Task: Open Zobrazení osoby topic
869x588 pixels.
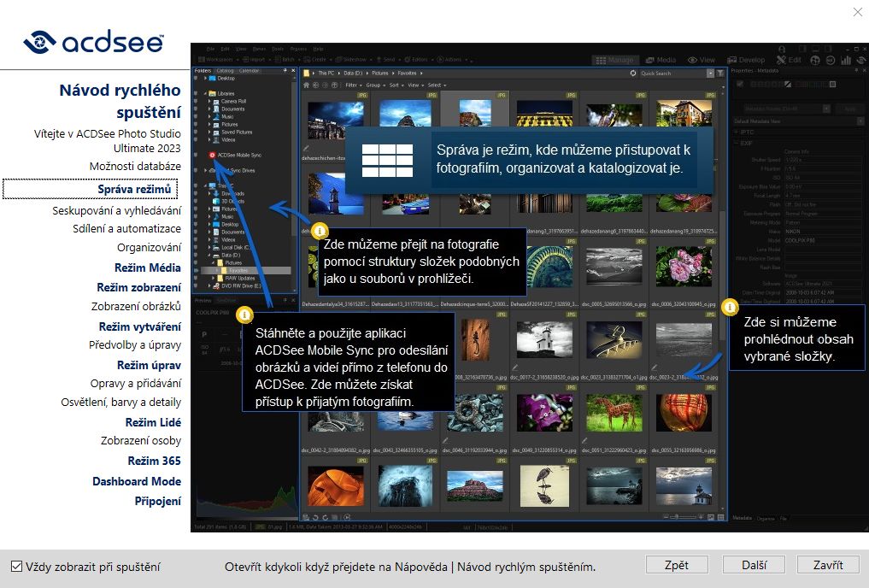Action: coord(141,441)
